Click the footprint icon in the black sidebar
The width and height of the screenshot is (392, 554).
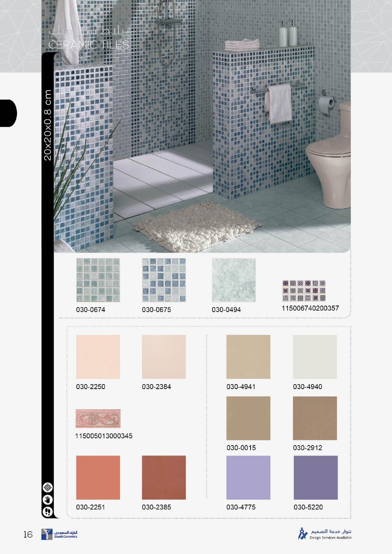48,511
